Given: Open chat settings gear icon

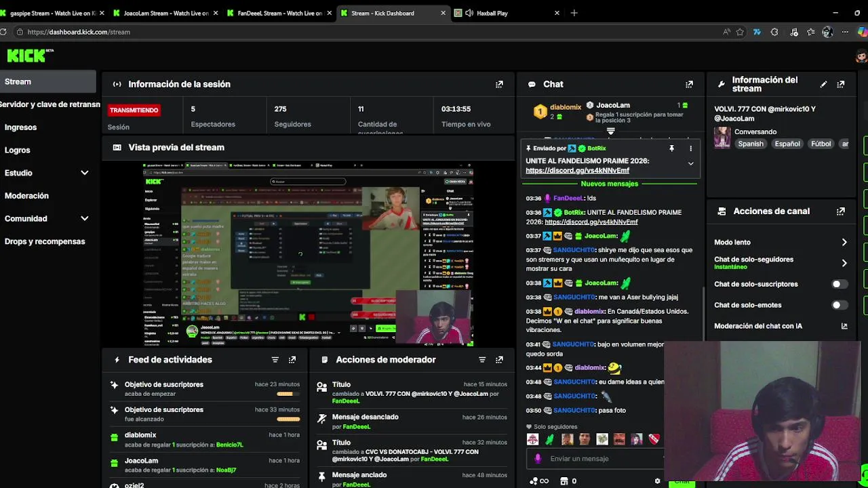Looking at the screenshot, I should [x=657, y=481].
